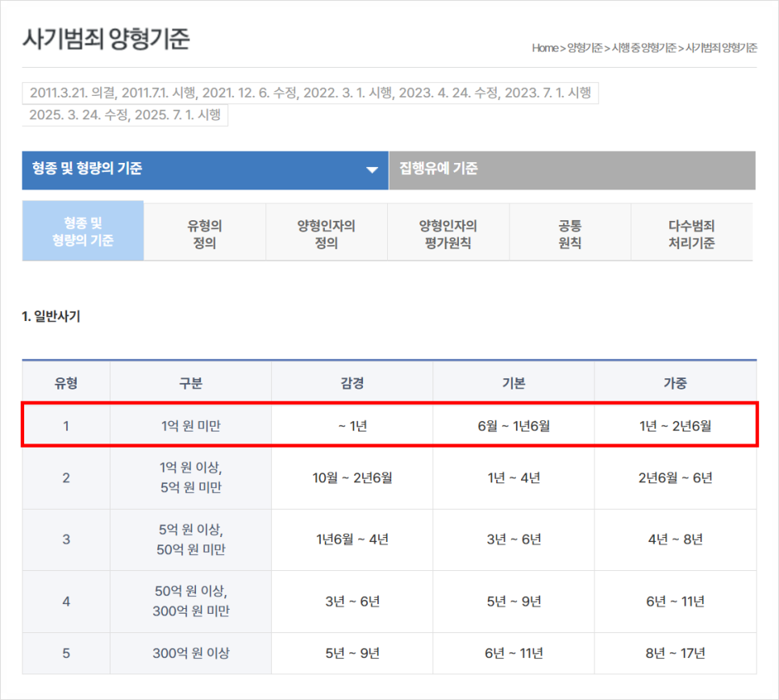Select the 형종 및 형량의 기준 sub-tab
Image resolution: width=779 pixels, height=700 pixels.
click(x=83, y=231)
